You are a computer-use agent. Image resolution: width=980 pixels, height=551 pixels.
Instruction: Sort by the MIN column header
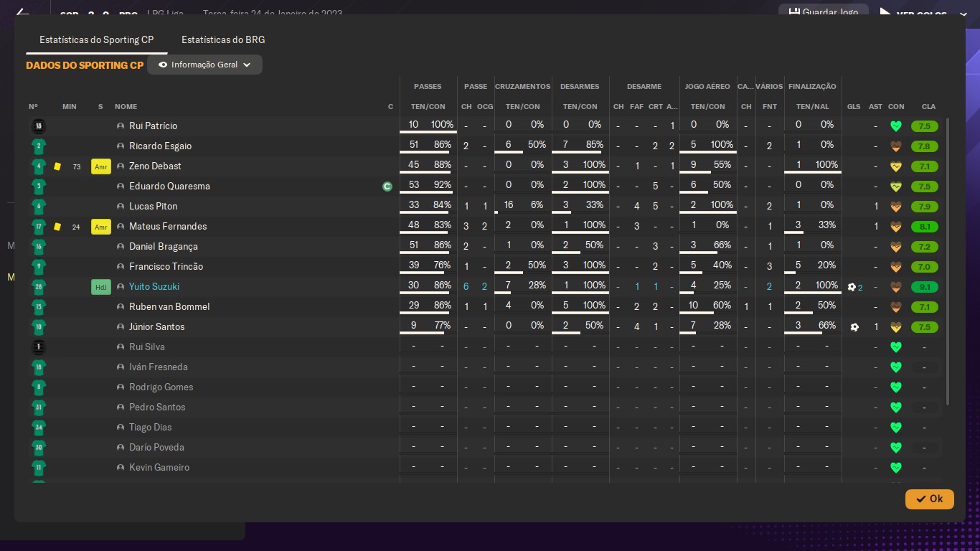click(70, 107)
